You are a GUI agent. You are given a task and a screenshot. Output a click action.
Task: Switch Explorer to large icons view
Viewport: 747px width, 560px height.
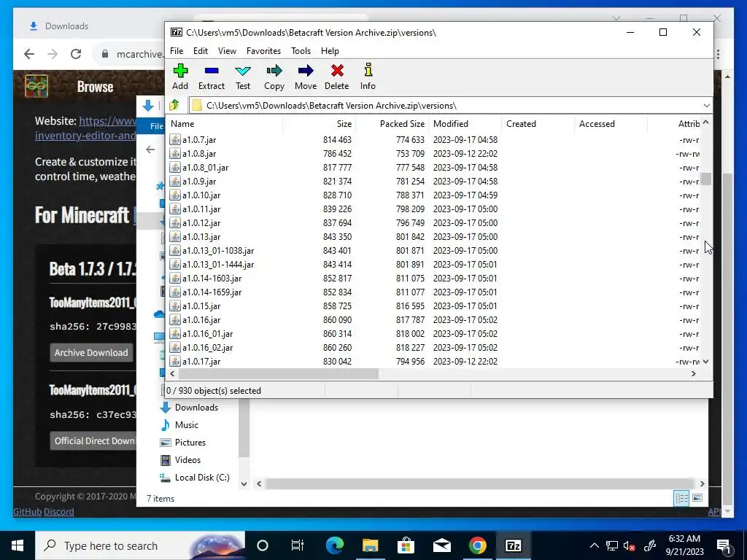pyautogui.click(x=697, y=498)
